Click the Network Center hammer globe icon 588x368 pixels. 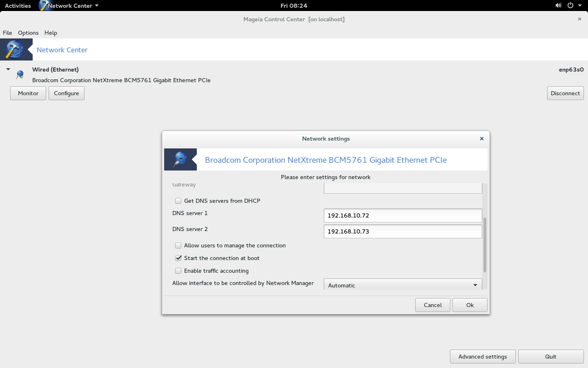[14, 49]
